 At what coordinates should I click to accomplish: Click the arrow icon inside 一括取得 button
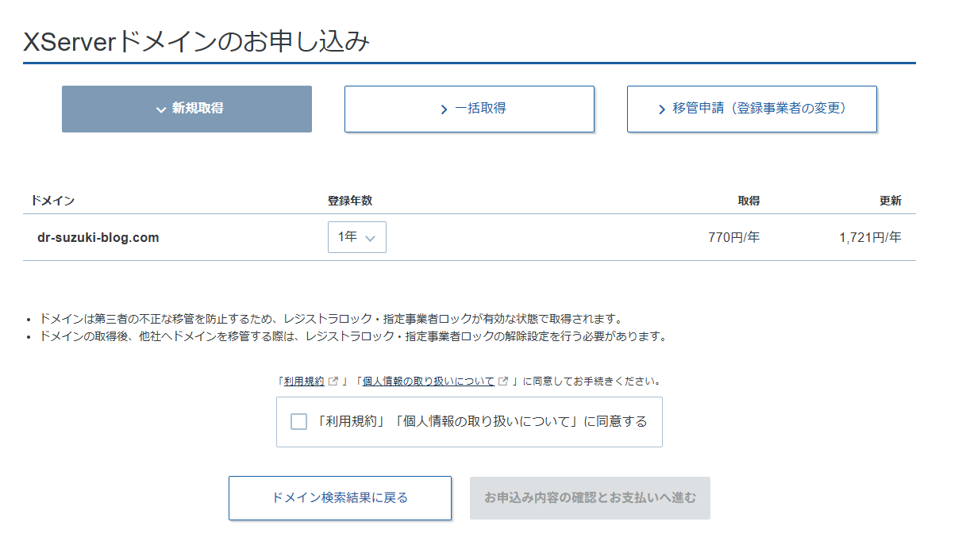pos(445,109)
